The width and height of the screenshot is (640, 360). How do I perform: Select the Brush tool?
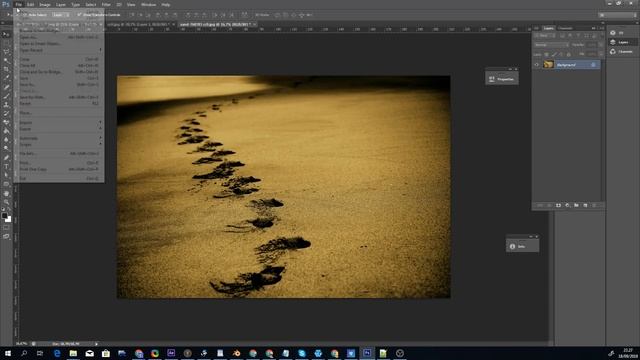[x=6, y=96]
